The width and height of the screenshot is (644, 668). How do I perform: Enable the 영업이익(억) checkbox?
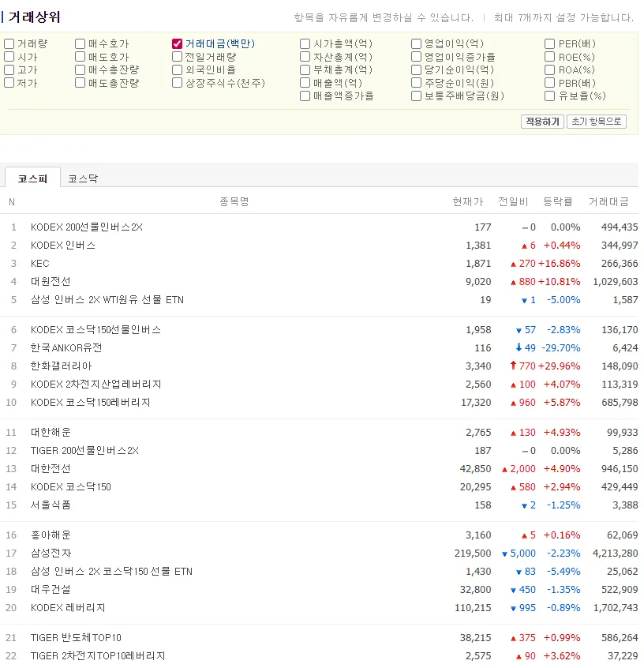(416, 44)
